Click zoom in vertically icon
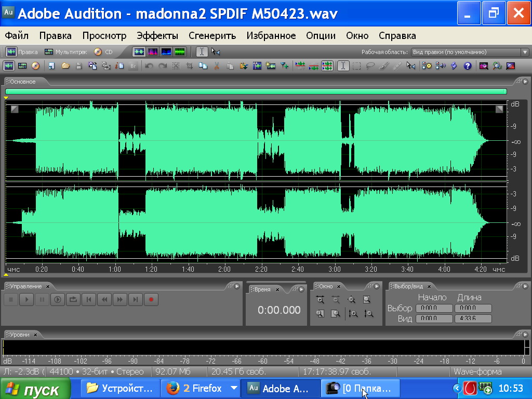Screen dimensions: 532x399 [353, 314]
